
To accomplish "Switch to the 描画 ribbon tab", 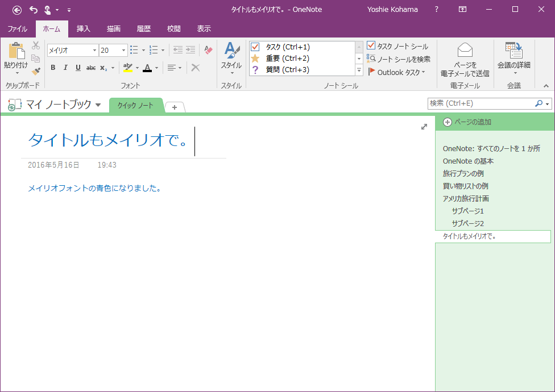I will coord(113,29).
